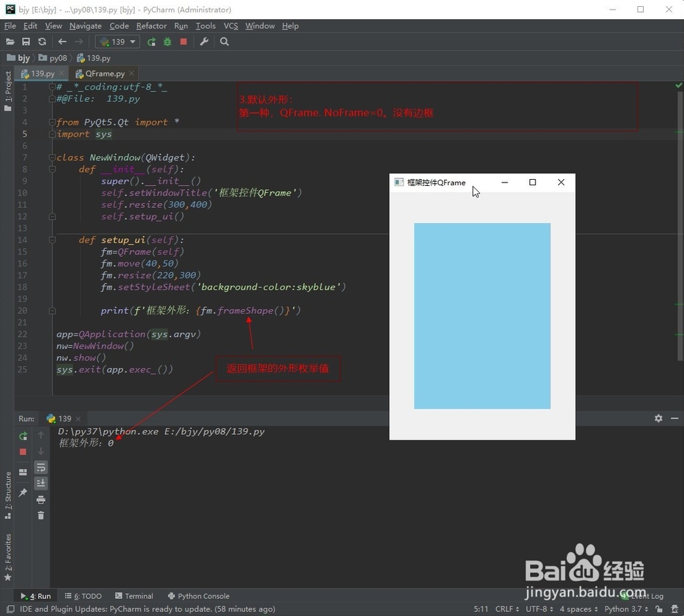Image resolution: width=684 pixels, height=616 pixels.
Task: Toggle the Project tool window sidebar
Action: 8,91
